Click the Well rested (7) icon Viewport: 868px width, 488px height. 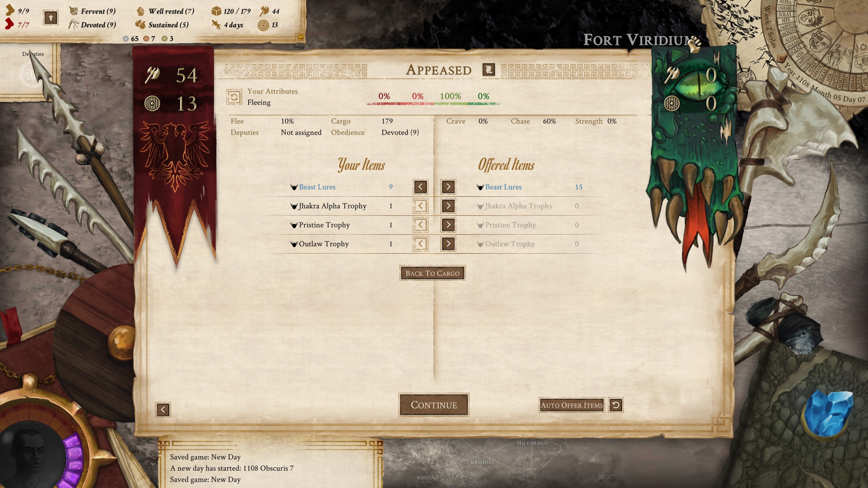click(x=141, y=11)
